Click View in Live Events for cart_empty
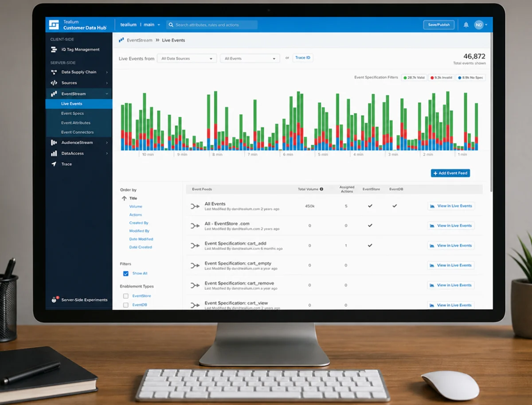This screenshot has height=405, width=532. tap(451, 265)
